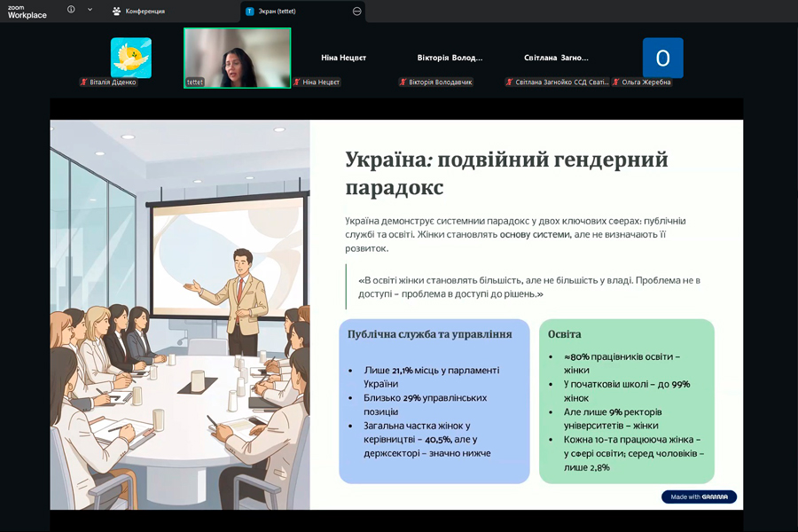Image resolution: width=798 pixels, height=532 pixels.
Task: Click the quote '«В освіті жінки становлять більшість'
Action: pos(529,286)
